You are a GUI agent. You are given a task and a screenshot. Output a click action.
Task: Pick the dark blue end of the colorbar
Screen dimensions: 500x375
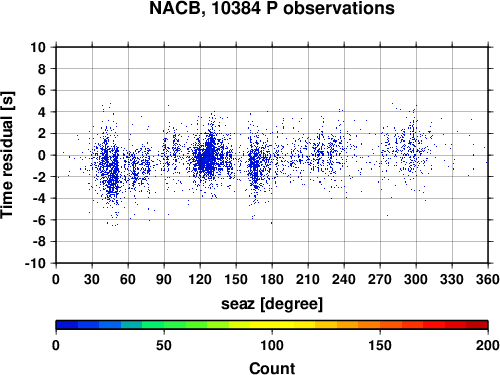(x=67, y=325)
